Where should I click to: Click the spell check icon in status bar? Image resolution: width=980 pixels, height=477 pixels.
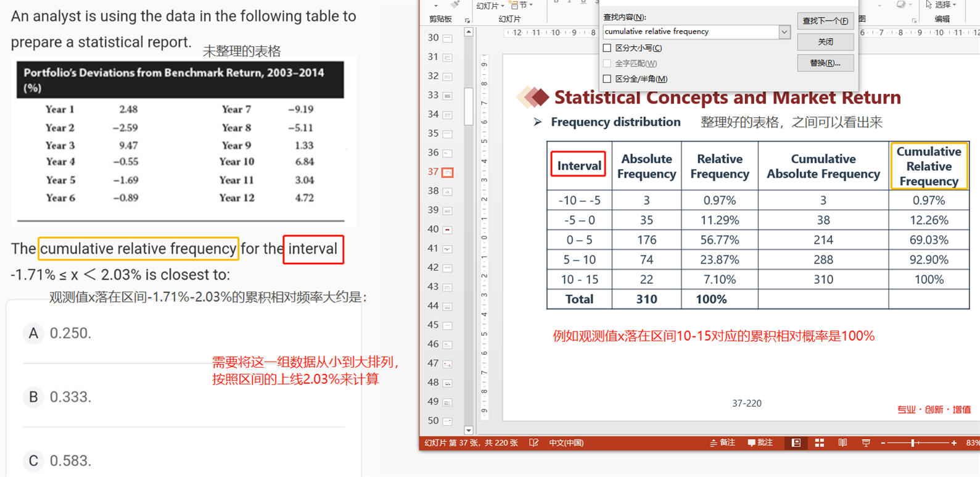pos(534,443)
